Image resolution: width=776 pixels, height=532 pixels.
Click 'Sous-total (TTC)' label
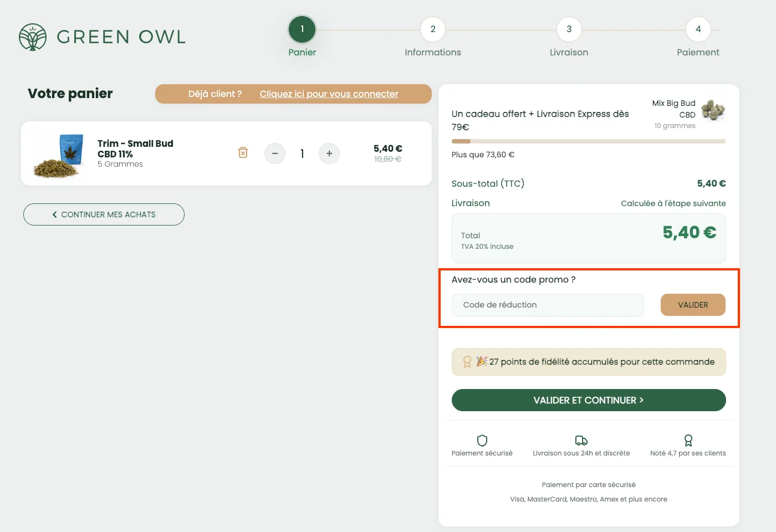coord(488,183)
